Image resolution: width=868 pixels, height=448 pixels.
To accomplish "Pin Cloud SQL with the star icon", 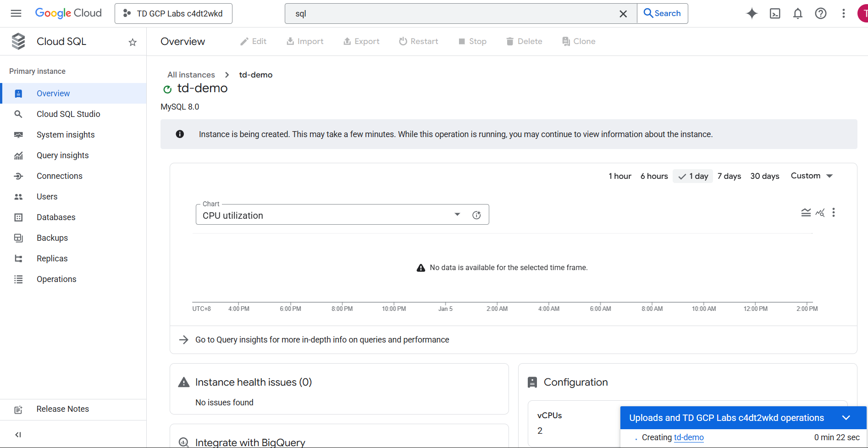I will tap(133, 42).
